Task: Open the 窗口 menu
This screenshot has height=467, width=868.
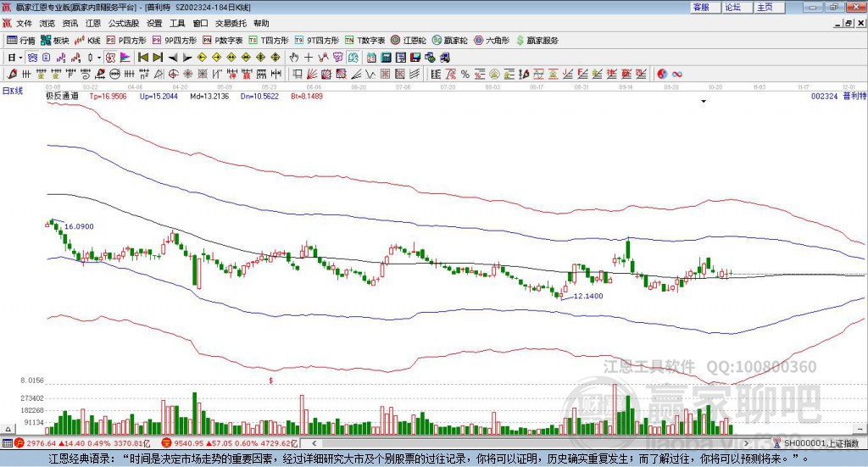Action: point(200,23)
